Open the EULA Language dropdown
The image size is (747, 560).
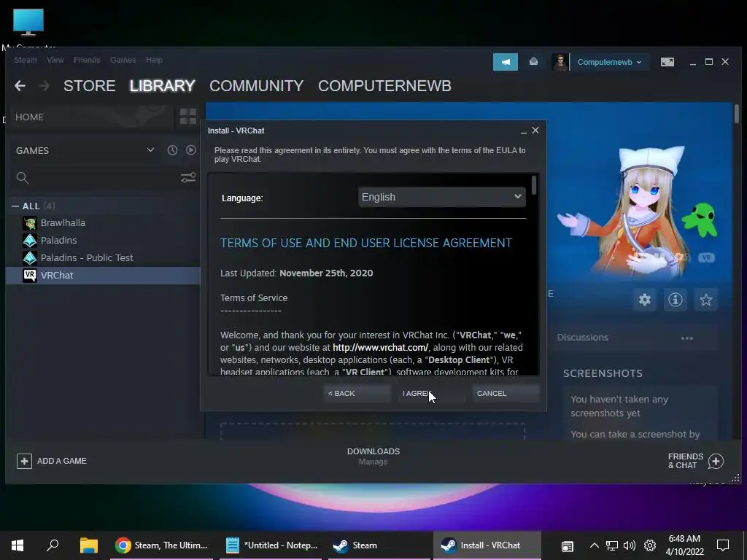pos(441,197)
